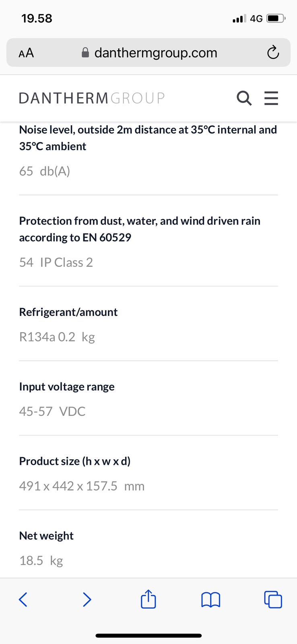Tap the 54 IP Class 2 value
The width and height of the screenshot is (297, 644).
[56, 262]
